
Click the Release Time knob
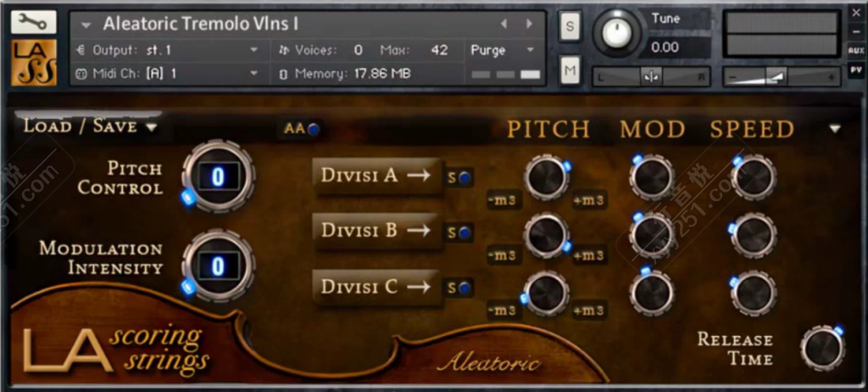(x=822, y=348)
